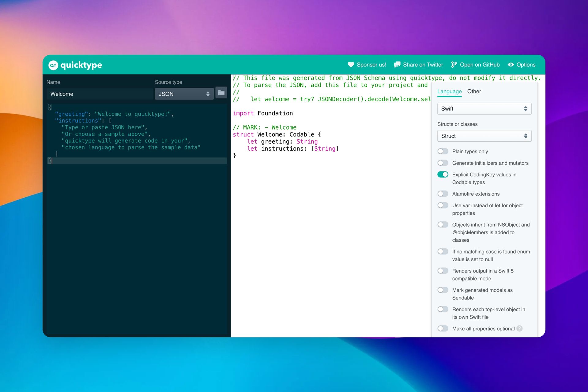Click the Sponsor us! link
This screenshot has width=588, height=392.
(371, 65)
